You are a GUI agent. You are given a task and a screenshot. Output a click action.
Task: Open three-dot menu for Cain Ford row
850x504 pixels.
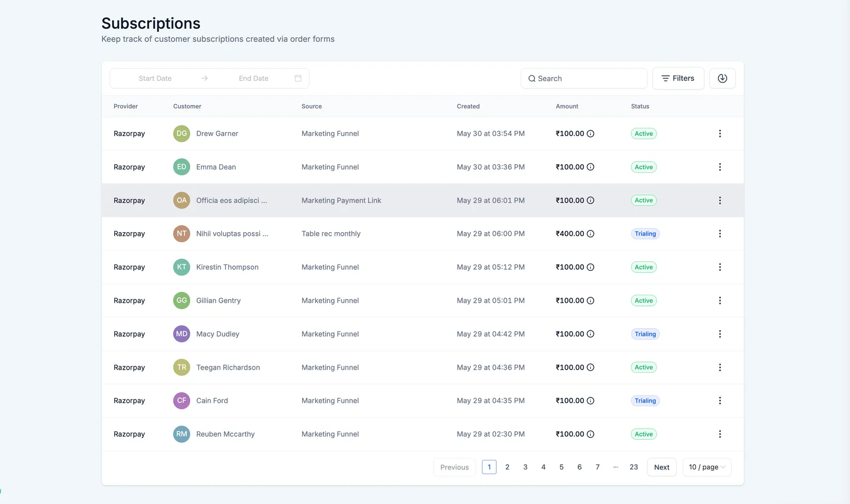click(x=720, y=400)
